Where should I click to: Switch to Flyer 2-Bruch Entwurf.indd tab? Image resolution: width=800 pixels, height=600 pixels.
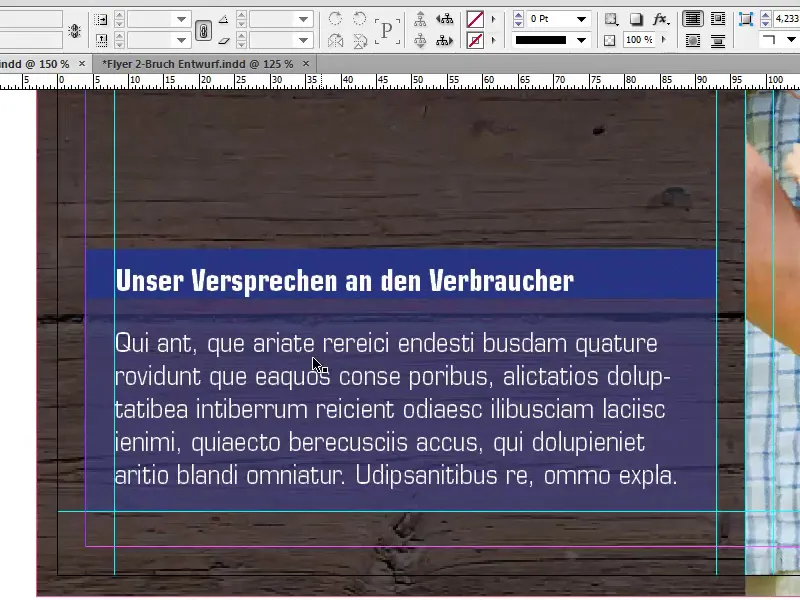click(x=197, y=64)
